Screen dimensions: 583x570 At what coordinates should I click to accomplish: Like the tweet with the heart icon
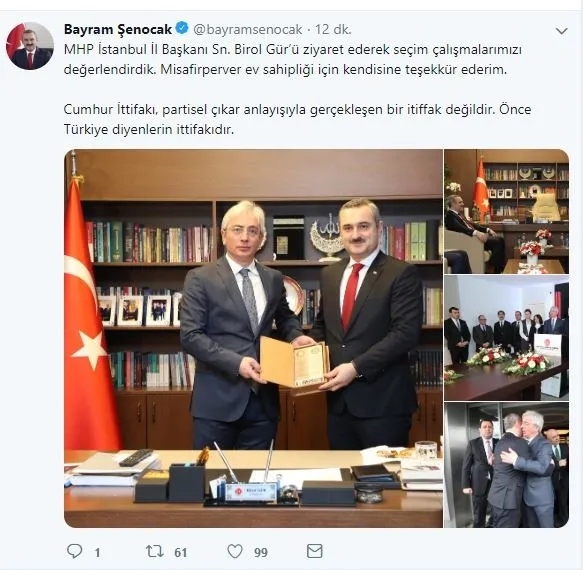[235, 551]
